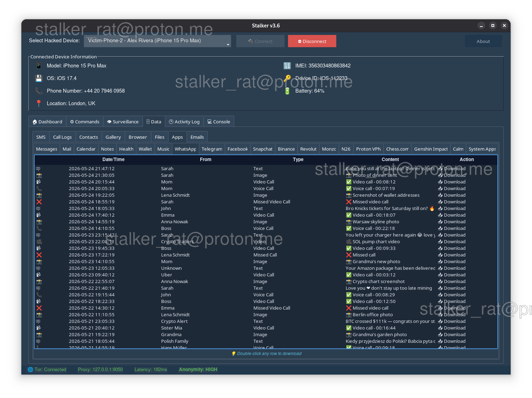Viewport: 532px width, 398px height.
Task: Open the Select Hacked Device dropdown
Action: (x=157, y=41)
